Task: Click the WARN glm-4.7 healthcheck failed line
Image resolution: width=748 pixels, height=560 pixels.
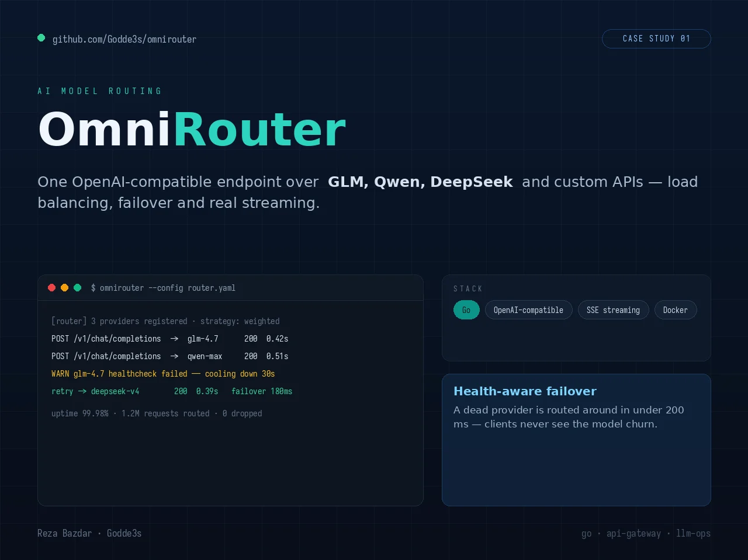Action: (x=163, y=374)
